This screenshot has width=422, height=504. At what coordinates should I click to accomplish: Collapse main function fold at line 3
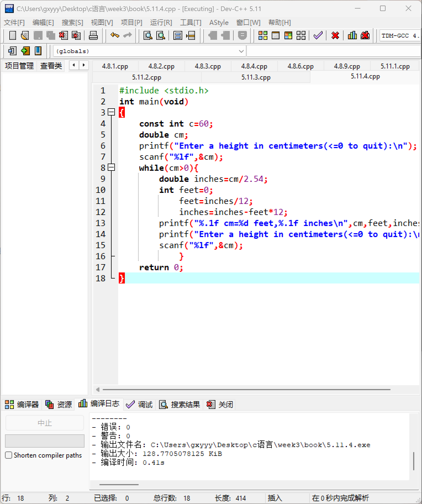111,112
